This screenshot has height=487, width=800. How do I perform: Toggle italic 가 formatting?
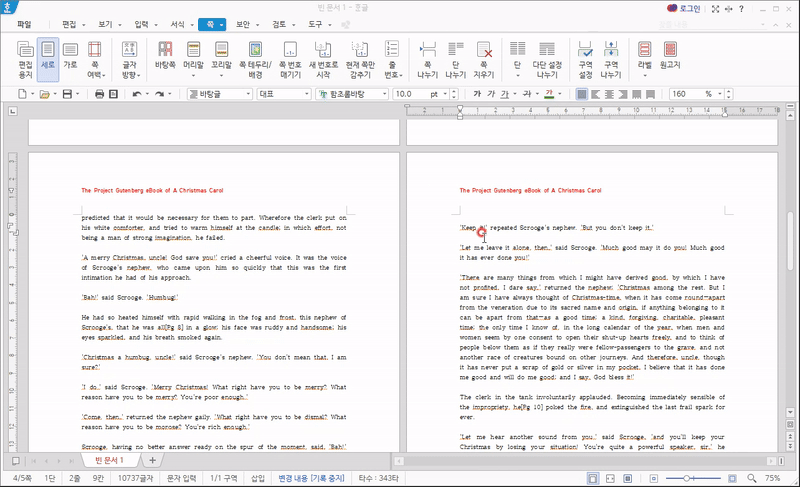[x=491, y=94]
